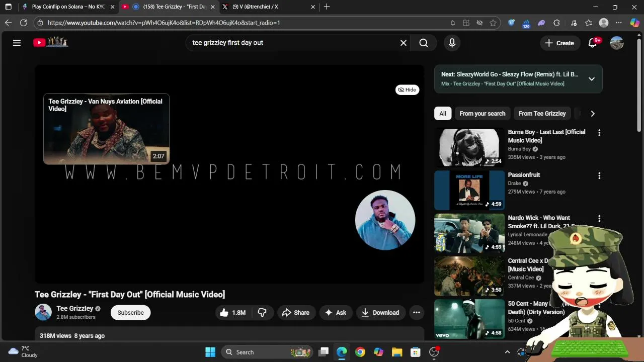Start voice search with the microphone
Image resolution: width=644 pixels, height=362 pixels.
(452, 43)
